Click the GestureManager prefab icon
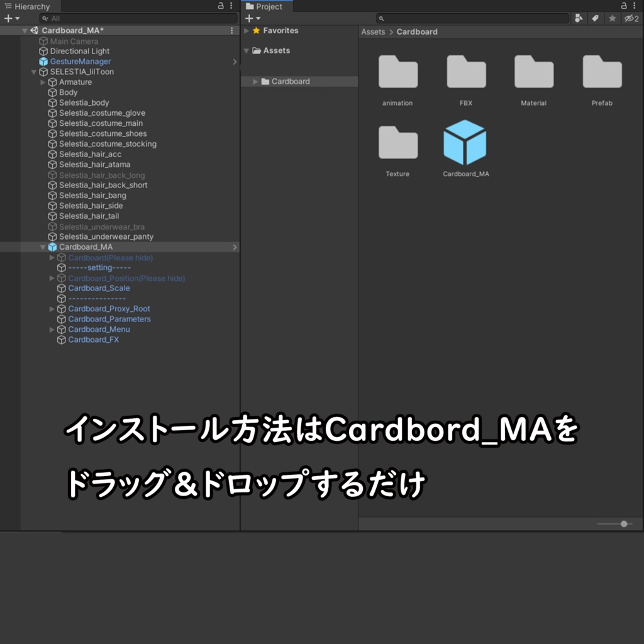The width and height of the screenshot is (644, 644). point(43,61)
